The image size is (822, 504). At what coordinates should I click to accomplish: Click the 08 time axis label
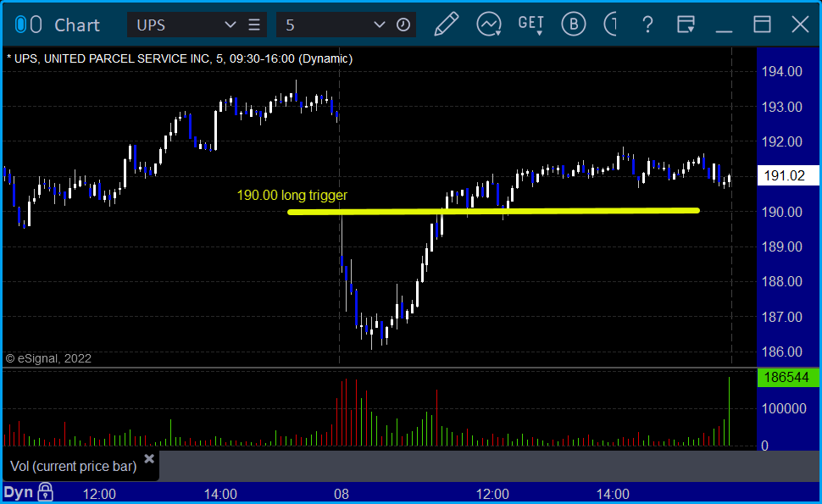coord(342,494)
